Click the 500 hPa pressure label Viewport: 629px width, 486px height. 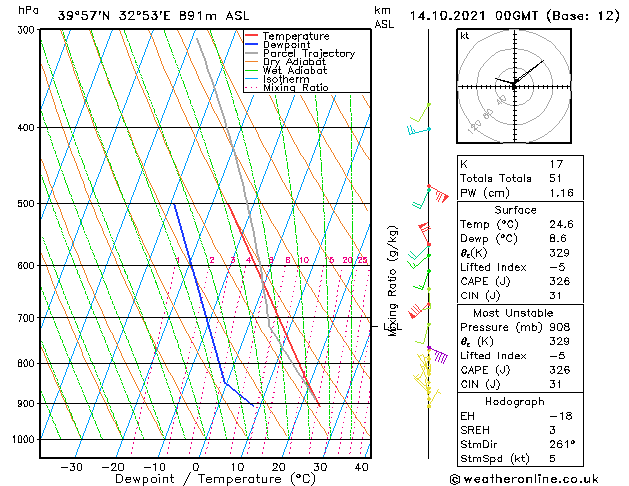(x=27, y=203)
